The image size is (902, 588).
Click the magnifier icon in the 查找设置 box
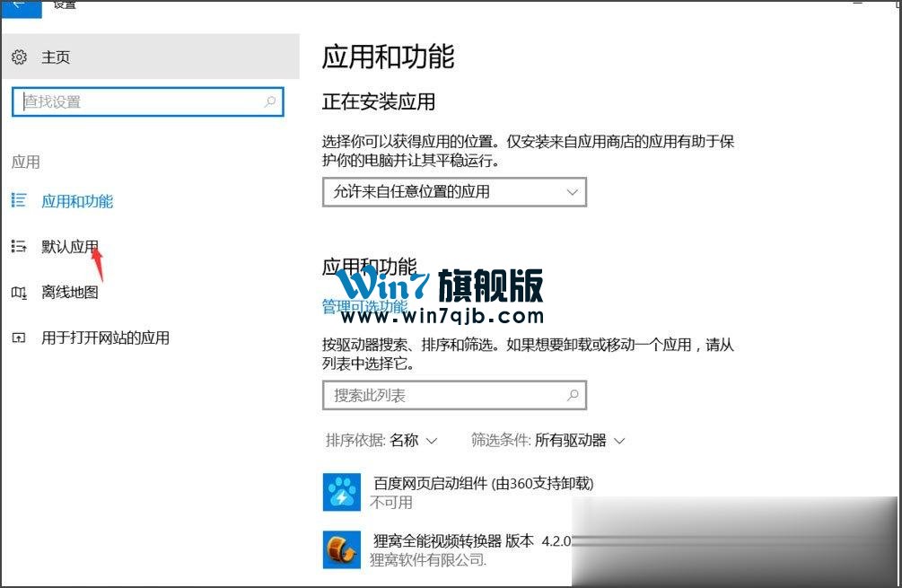[270, 102]
